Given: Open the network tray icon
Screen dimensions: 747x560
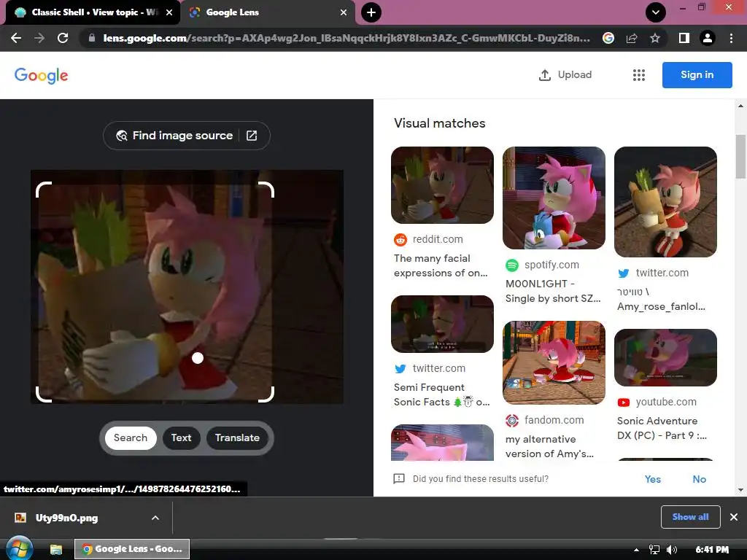Looking at the screenshot, I should (x=654, y=550).
